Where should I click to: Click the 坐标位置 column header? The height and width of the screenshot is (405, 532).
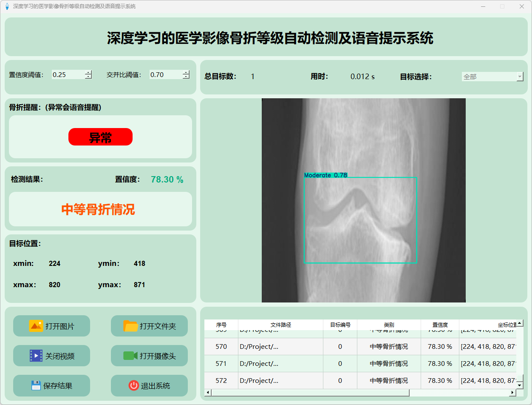(488, 325)
